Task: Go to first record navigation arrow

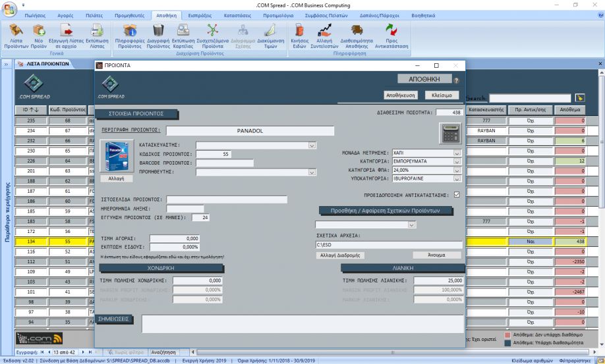Action: (x=42, y=352)
